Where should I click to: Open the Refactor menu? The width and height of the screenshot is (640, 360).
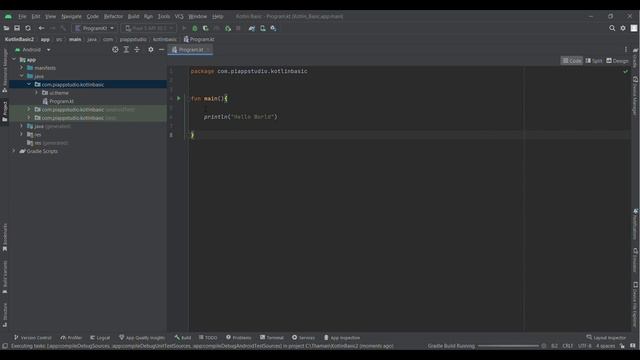click(113, 16)
